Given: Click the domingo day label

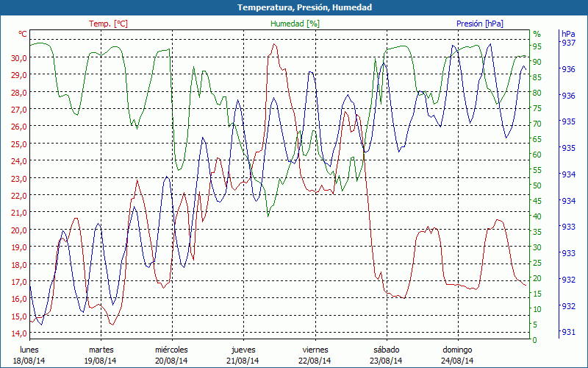Looking at the screenshot, I should tap(457, 350).
